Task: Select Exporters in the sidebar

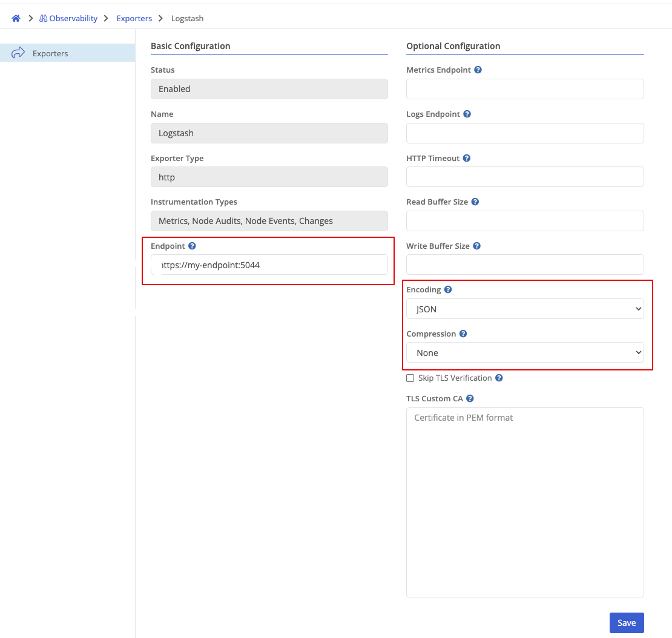Action: coord(67,53)
